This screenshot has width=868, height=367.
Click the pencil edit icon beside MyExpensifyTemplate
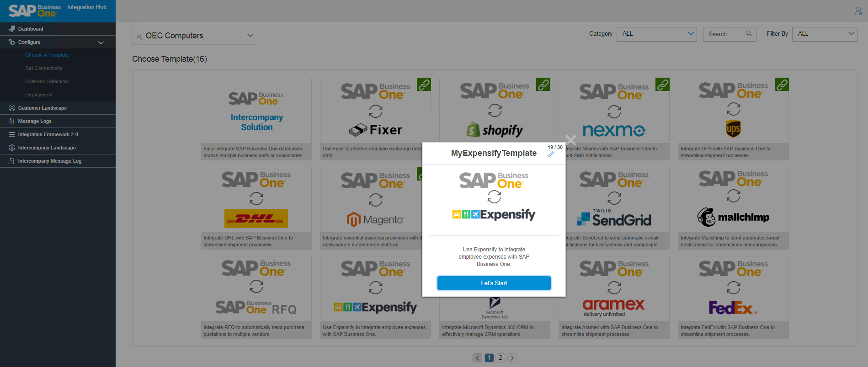pos(551,154)
